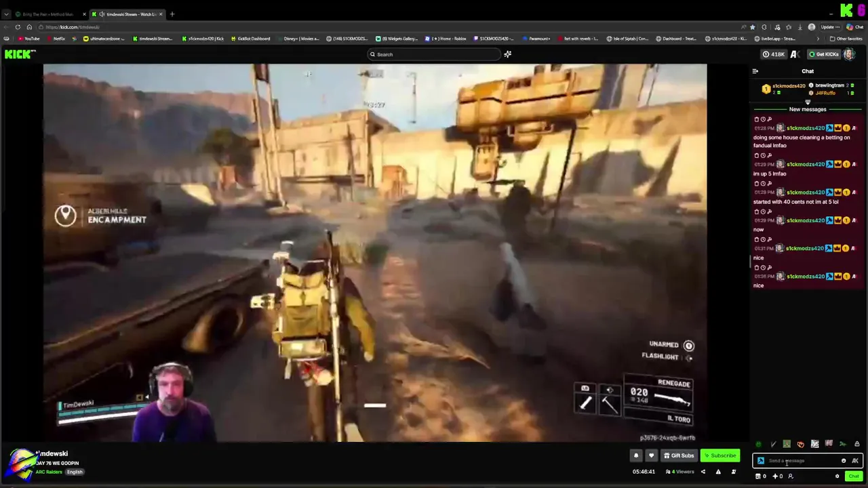Viewport: 868px width, 488px height.
Task: Click the AK icon in the message box
Action: tap(854, 461)
